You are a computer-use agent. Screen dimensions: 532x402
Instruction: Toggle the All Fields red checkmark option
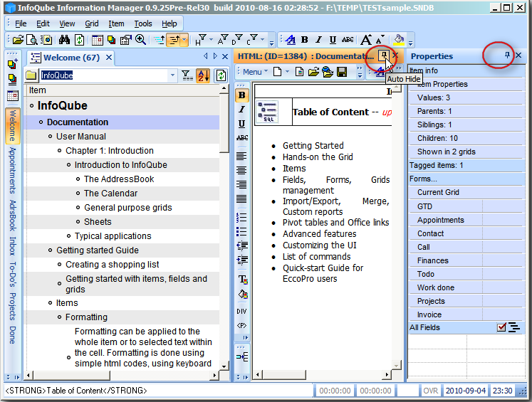(501, 327)
